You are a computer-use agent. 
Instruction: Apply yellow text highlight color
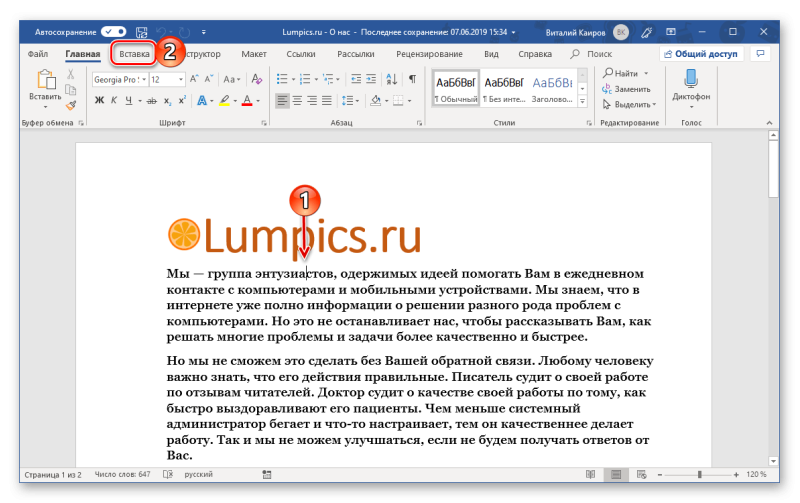[x=224, y=100]
